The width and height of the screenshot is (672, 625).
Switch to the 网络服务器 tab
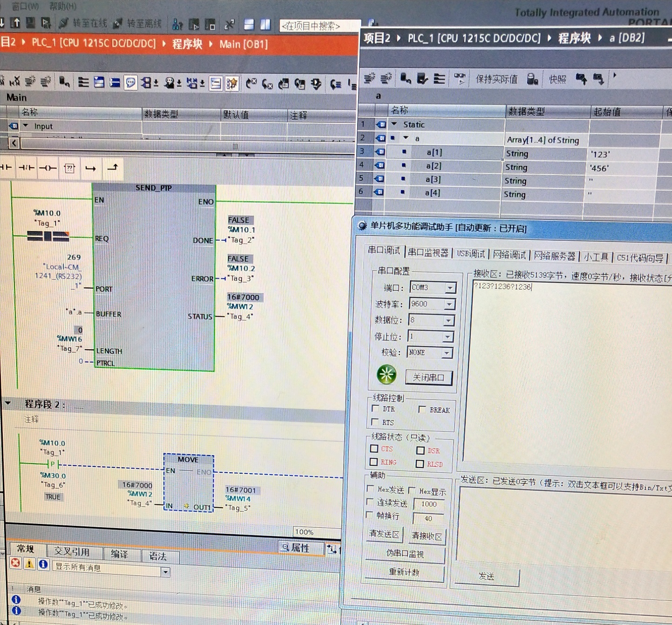tap(554, 256)
